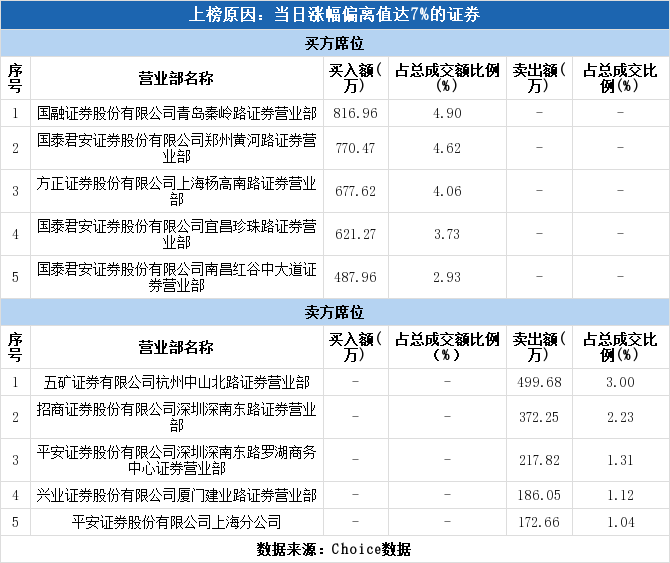Select '方正证券股份有限公司上海杨高南路证券营业部' cell
The width and height of the screenshot is (670, 563).
(x=176, y=191)
